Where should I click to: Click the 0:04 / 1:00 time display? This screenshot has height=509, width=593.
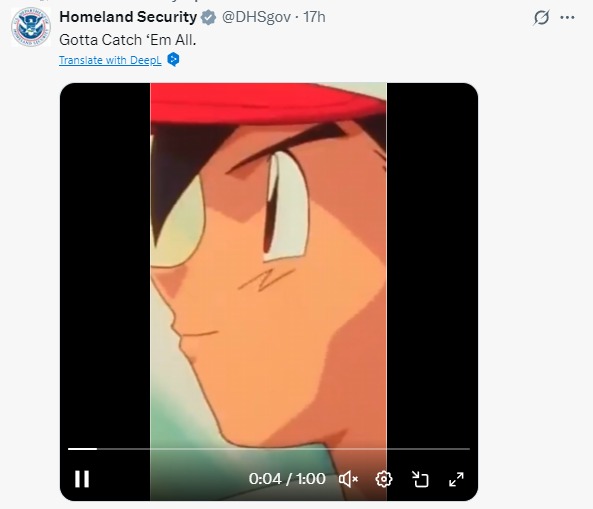287,479
